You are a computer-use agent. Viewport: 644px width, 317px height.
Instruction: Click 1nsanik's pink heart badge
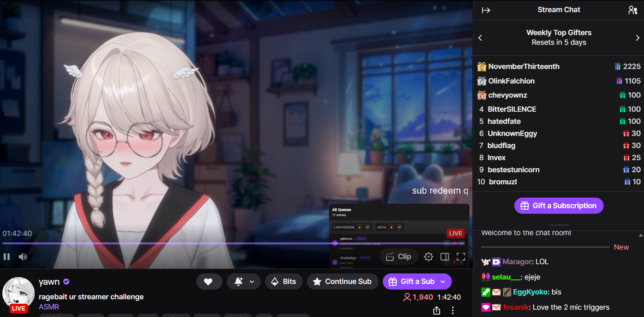(x=486, y=307)
